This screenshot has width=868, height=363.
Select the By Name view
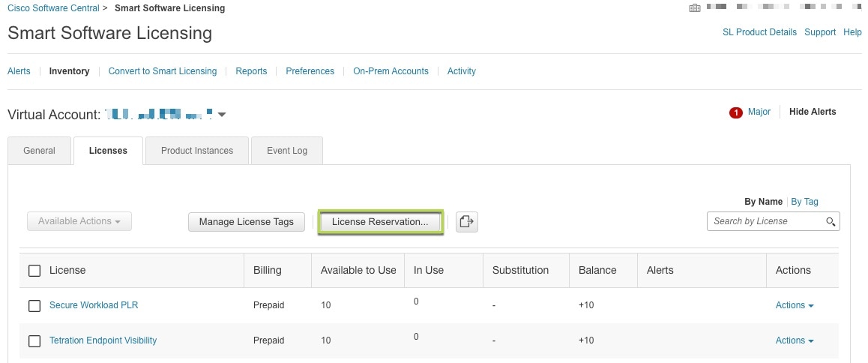coord(763,202)
